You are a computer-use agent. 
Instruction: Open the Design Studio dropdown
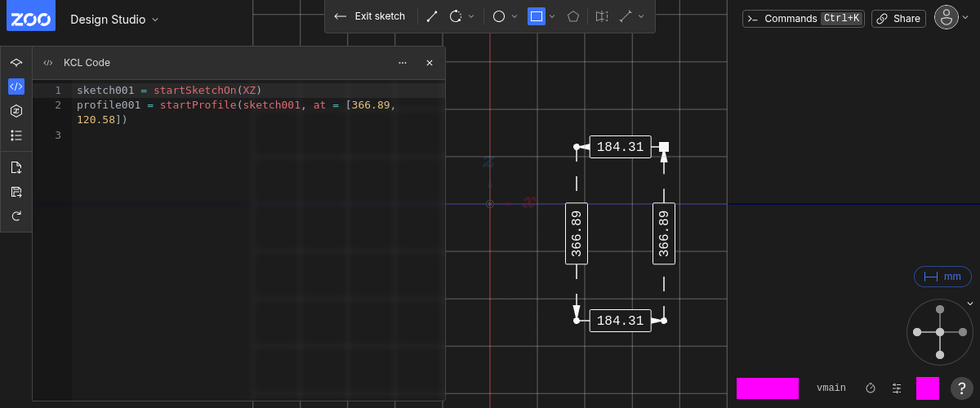coord(114,19)
